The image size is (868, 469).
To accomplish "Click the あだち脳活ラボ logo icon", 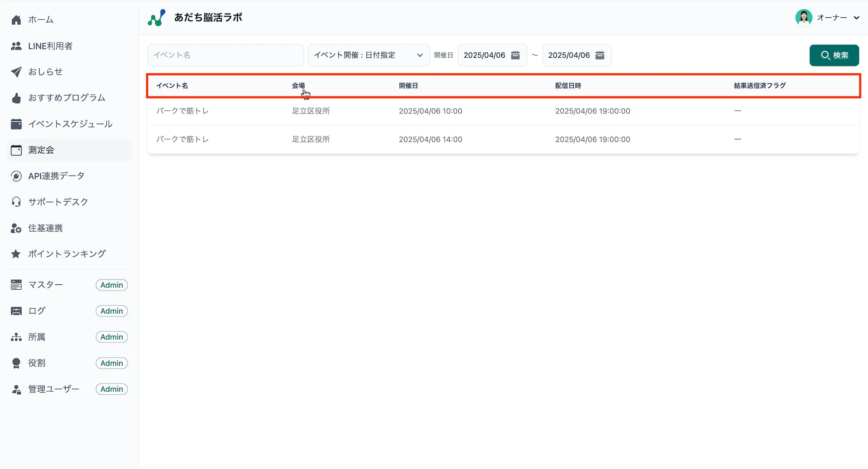I will (x=156, y=18).
